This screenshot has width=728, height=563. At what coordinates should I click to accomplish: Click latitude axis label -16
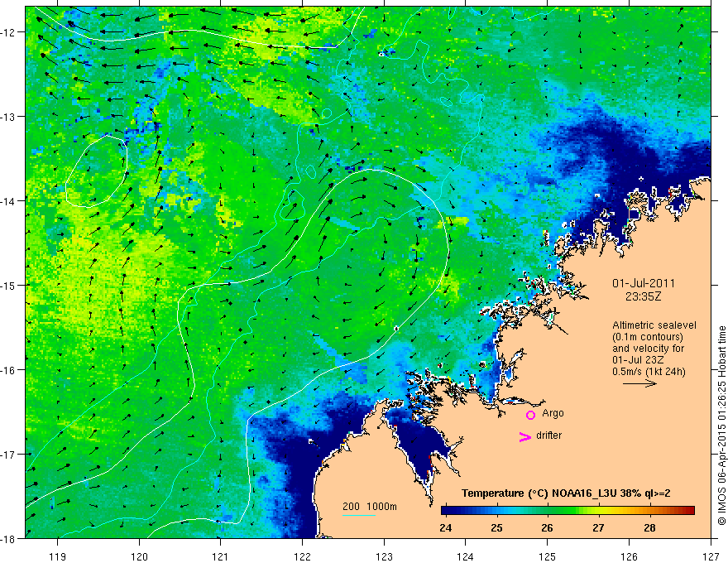(9, 370)
